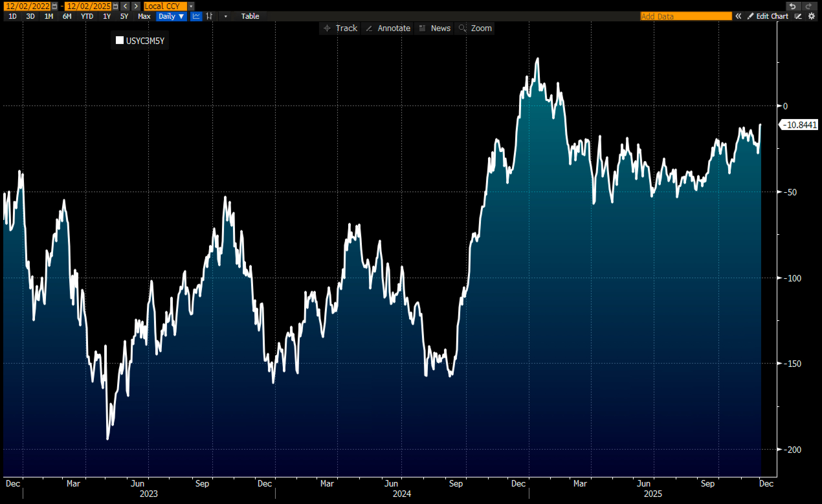Expand the Local CCY currency dropdown
The image size is (822, 504).
(191, 6)
